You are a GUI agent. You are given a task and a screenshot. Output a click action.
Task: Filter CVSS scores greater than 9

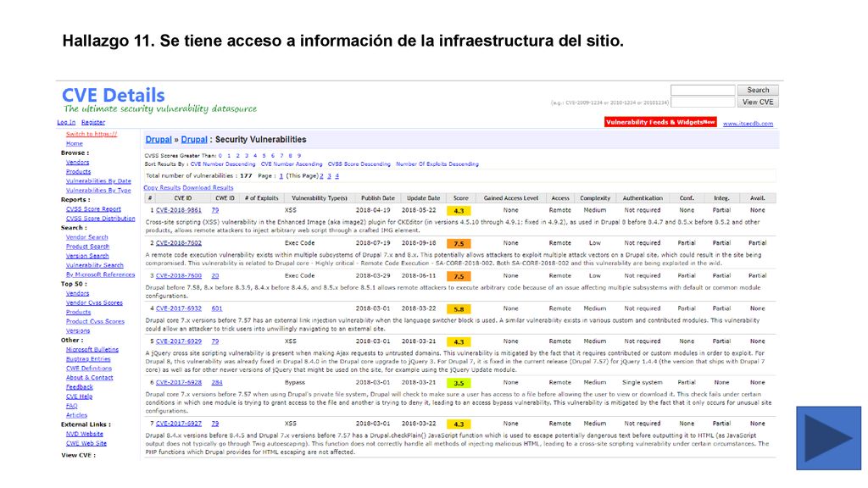299,156
